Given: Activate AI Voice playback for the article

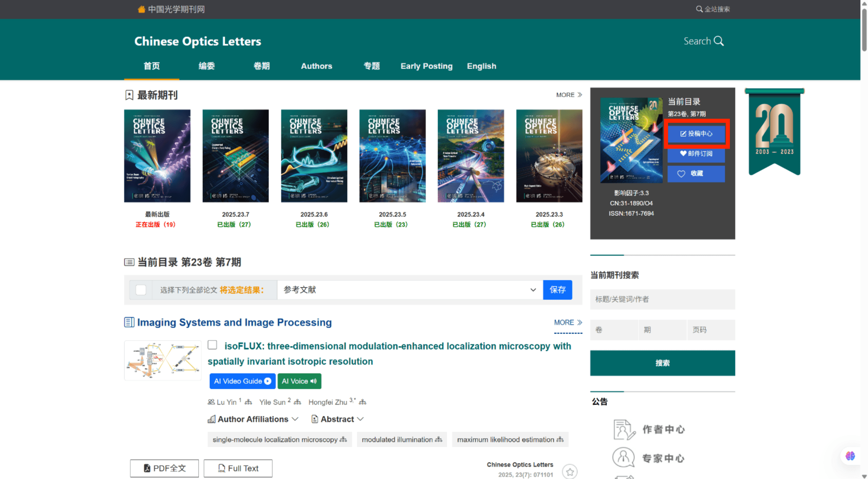Looking at the screenshot, I should (299, 381).
